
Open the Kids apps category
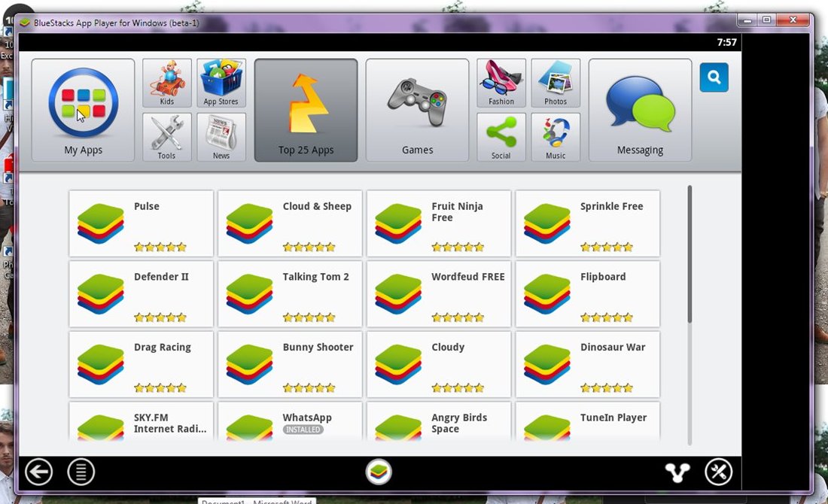(166, 83)
